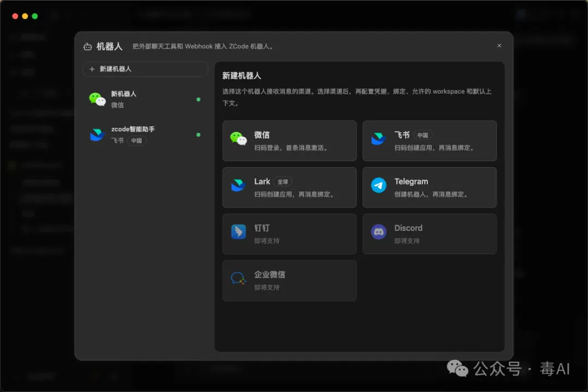Click the WeChat icon in 微信 card
Viewport: 588px width, 392px height.
tap(238, 139)
